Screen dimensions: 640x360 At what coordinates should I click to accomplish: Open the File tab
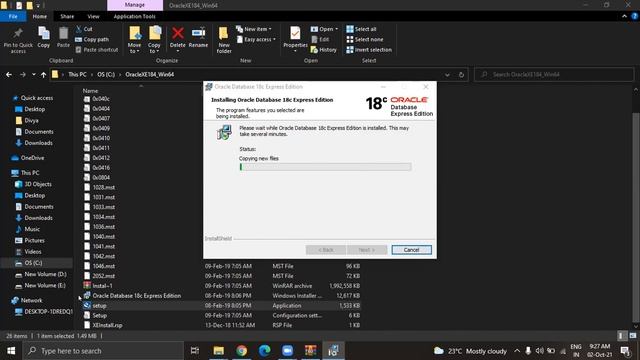coord(13,16)
